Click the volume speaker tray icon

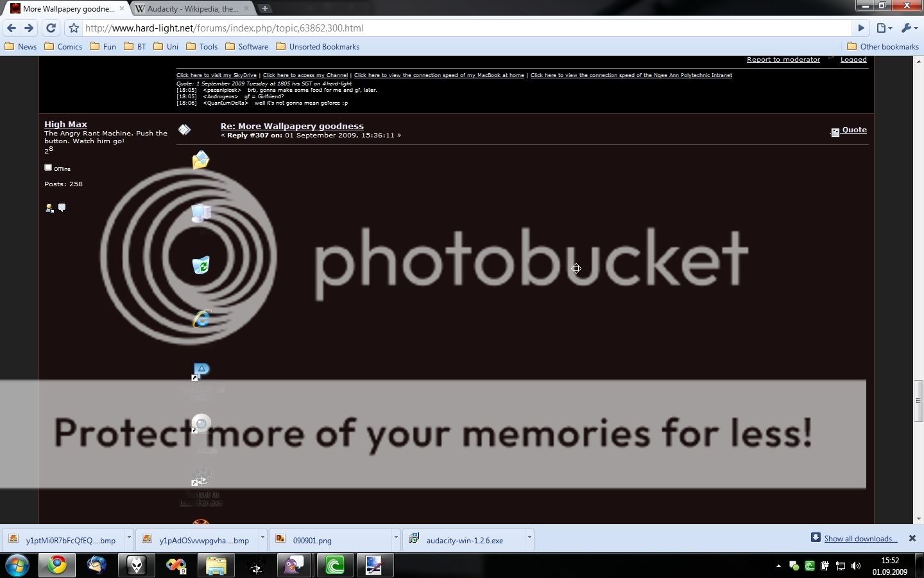click(856, 566)
